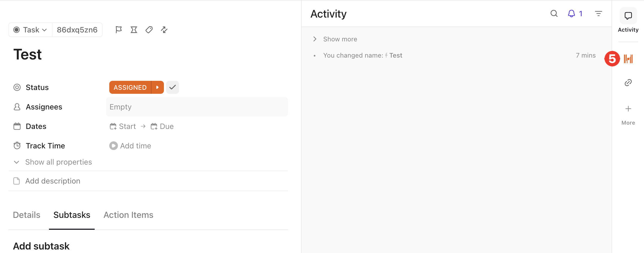644x253 pixels.
Task: Click the Assignees Empty field
Action: click(x=197, y=107)
